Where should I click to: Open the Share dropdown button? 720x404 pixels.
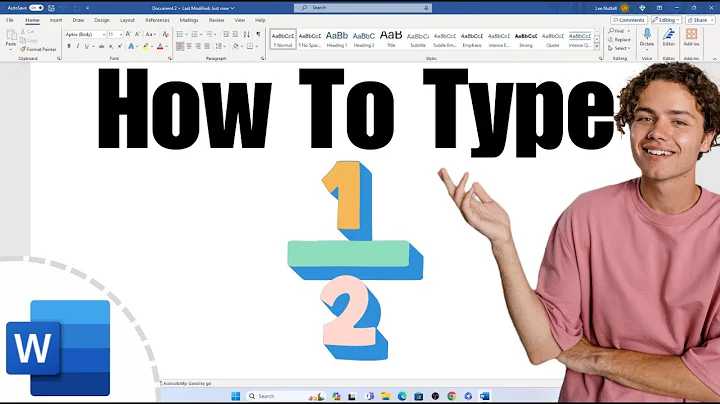pos(700,20)
